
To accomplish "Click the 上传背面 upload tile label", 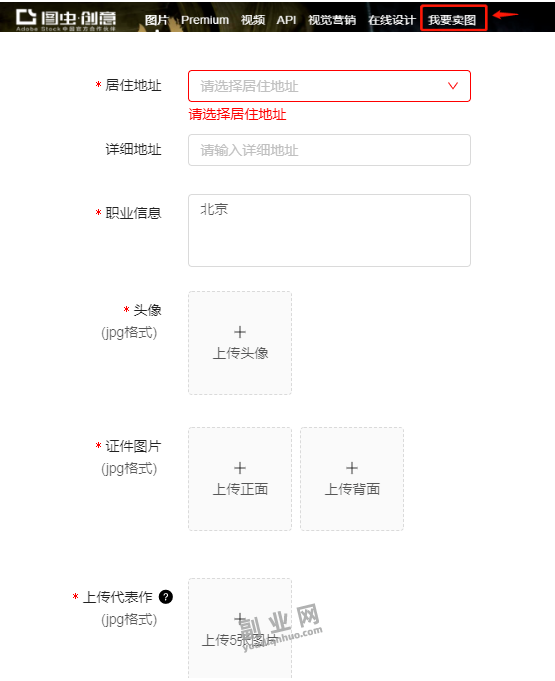I will coord(352,489).
